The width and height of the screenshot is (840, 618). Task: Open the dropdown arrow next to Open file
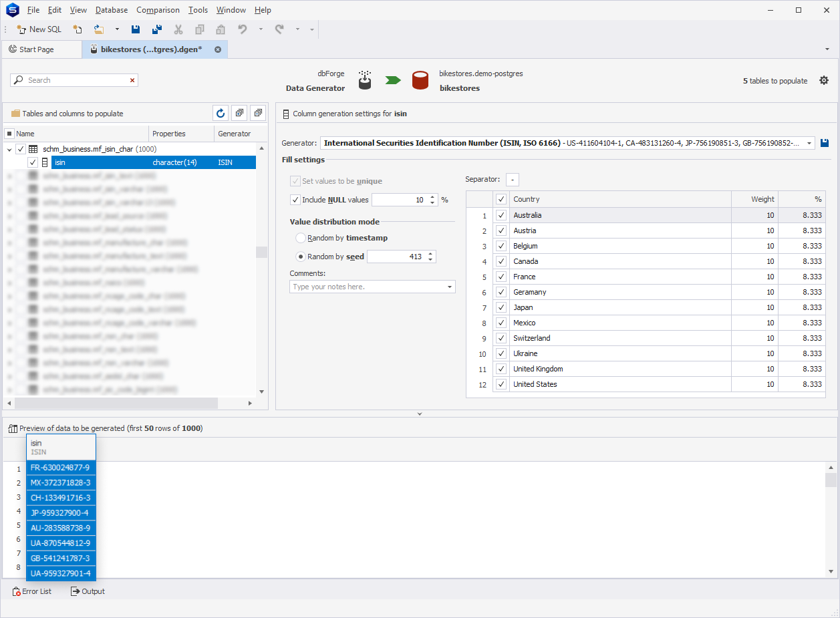[117, 29]
